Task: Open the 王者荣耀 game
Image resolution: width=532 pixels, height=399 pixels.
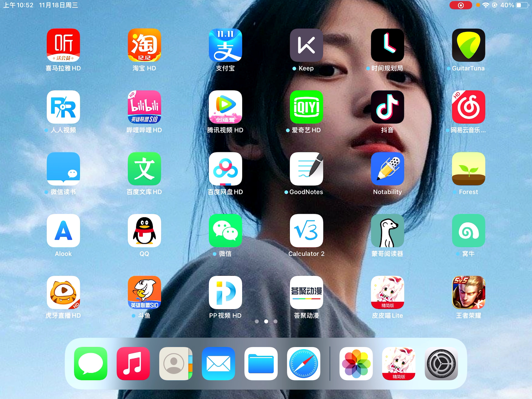Action: (468, 292)
